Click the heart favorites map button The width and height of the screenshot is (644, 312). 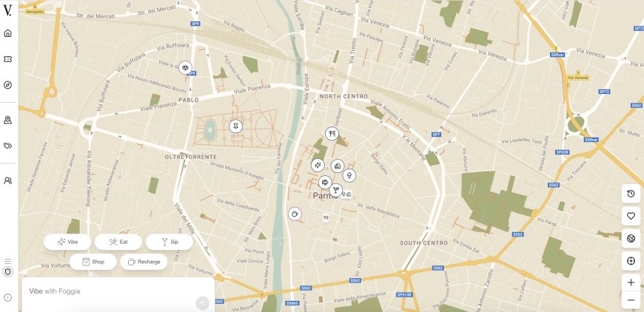point(631,216)
